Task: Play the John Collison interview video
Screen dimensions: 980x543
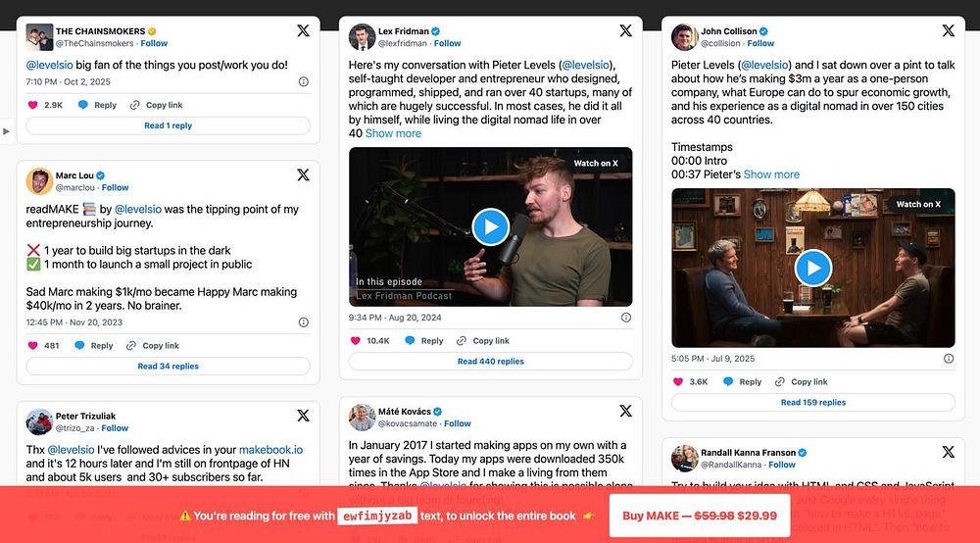Action: point(813,268)
